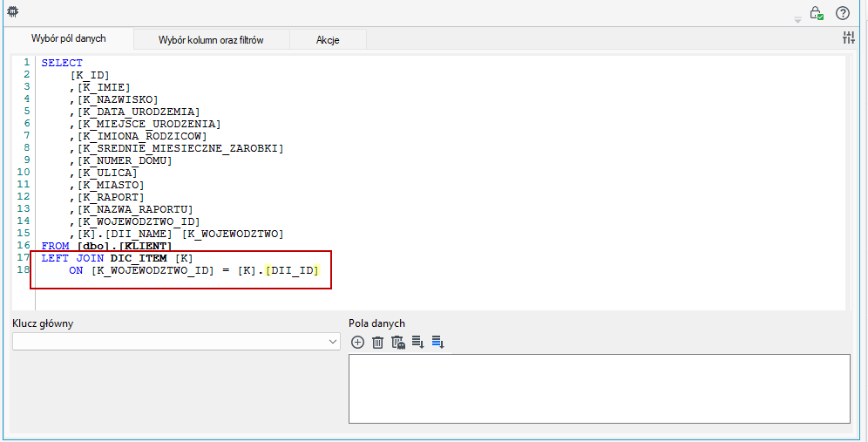Click [K_MIEJSCE_URODZENIA] on line 6
The width and height of the screenshot is (868, 442).
coord(149,124)
